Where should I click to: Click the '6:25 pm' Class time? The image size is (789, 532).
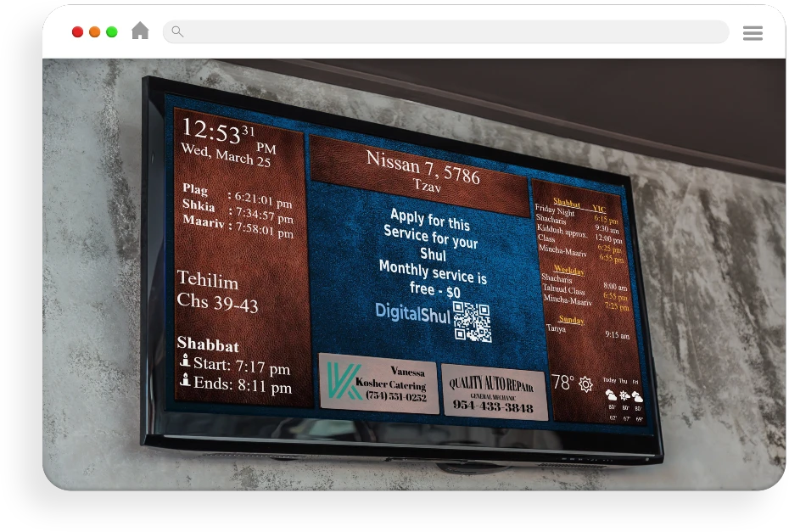[x=609, y=249]
